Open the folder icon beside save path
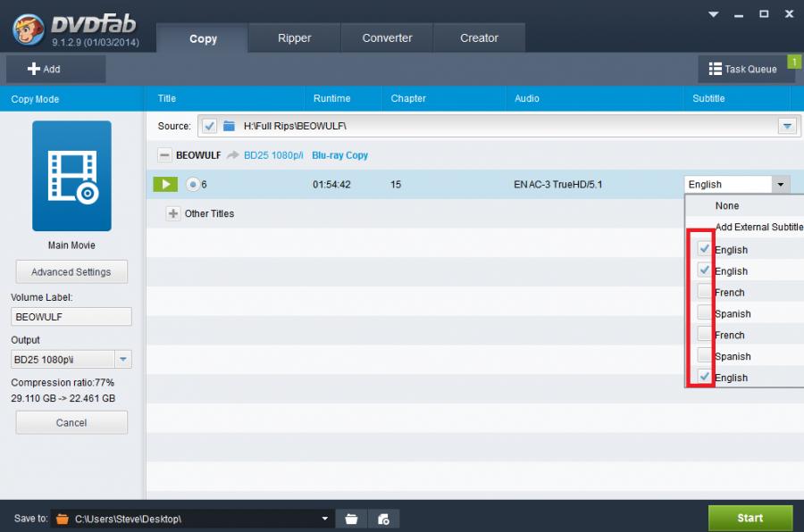Viewport: 804px width, 532px height. click(351, 519)
